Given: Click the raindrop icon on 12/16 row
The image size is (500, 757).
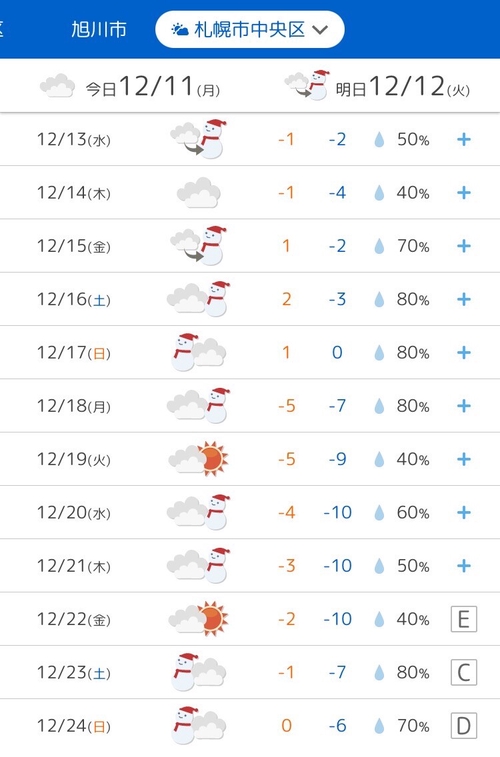Looking at the screenshot, I should click(379, 299).
